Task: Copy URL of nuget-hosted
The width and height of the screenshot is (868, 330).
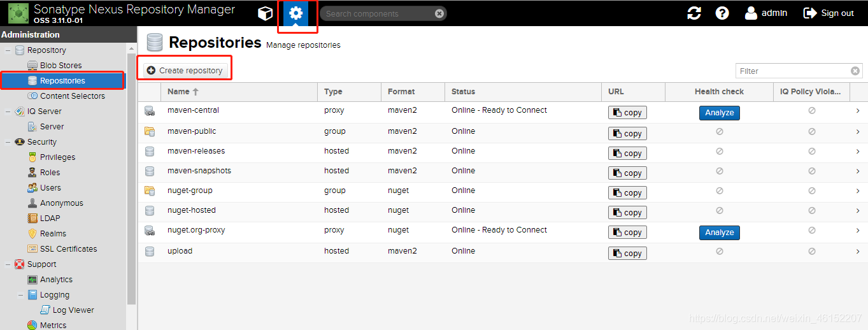Action: [x=627, y=212]
